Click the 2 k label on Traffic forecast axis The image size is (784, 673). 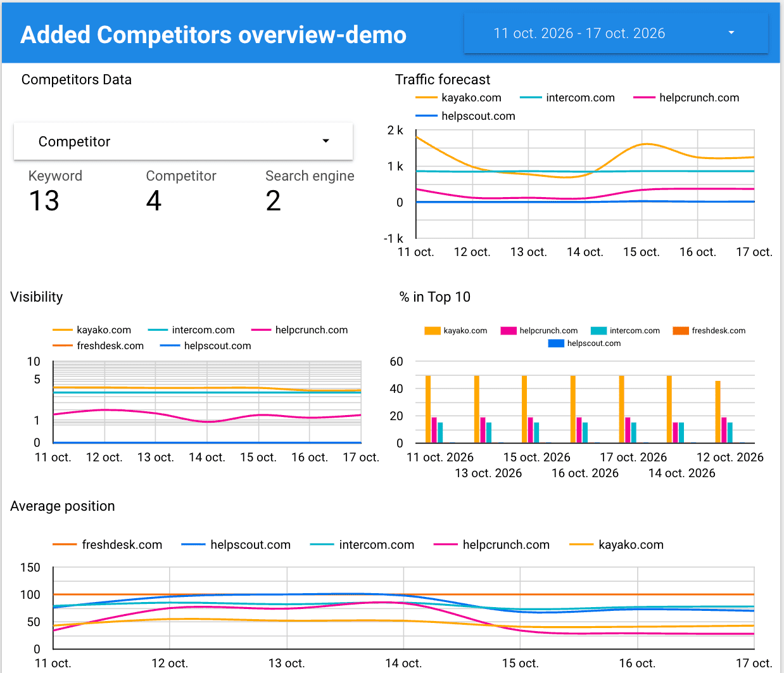click(395, 131)
